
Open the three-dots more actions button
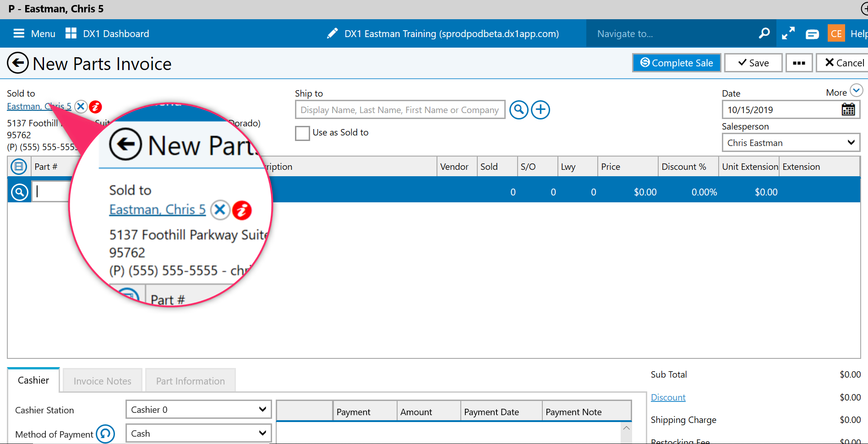(x=799, y=63)
